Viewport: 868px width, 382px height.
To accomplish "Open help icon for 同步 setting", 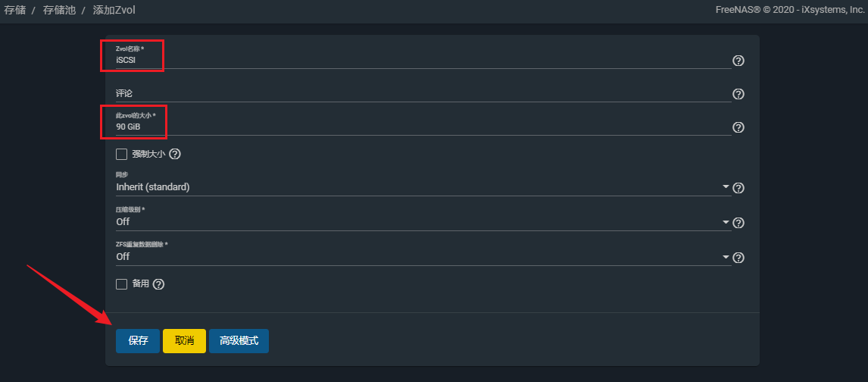I will point(738,188).
